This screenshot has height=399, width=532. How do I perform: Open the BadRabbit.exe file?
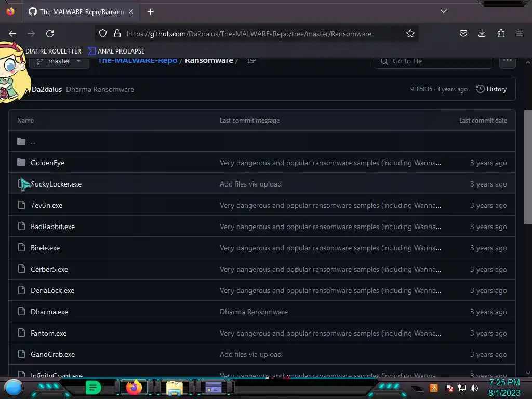[52, 227]
